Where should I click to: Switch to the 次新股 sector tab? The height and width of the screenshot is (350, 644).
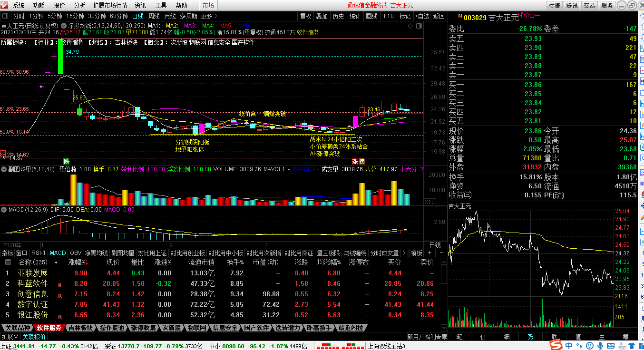point(171,328)
